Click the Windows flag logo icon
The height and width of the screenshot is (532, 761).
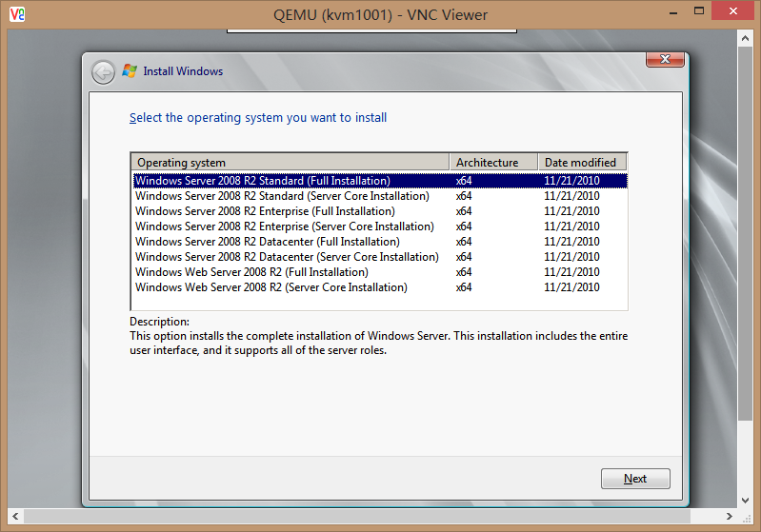[x=130, y=70]
